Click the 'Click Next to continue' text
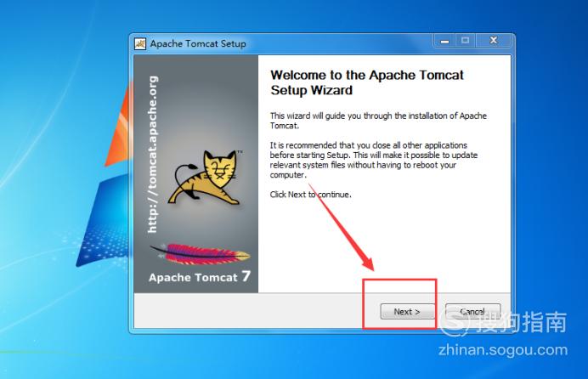 coord(310,195)
